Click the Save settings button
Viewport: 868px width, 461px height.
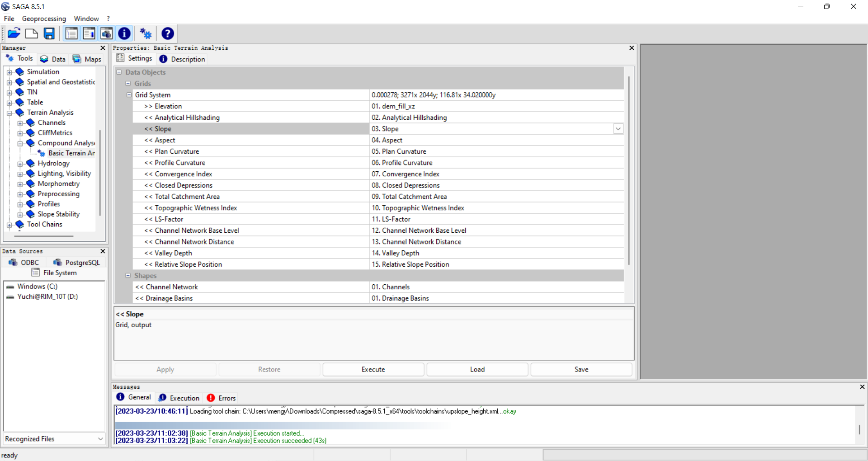[x=581, y=370]
